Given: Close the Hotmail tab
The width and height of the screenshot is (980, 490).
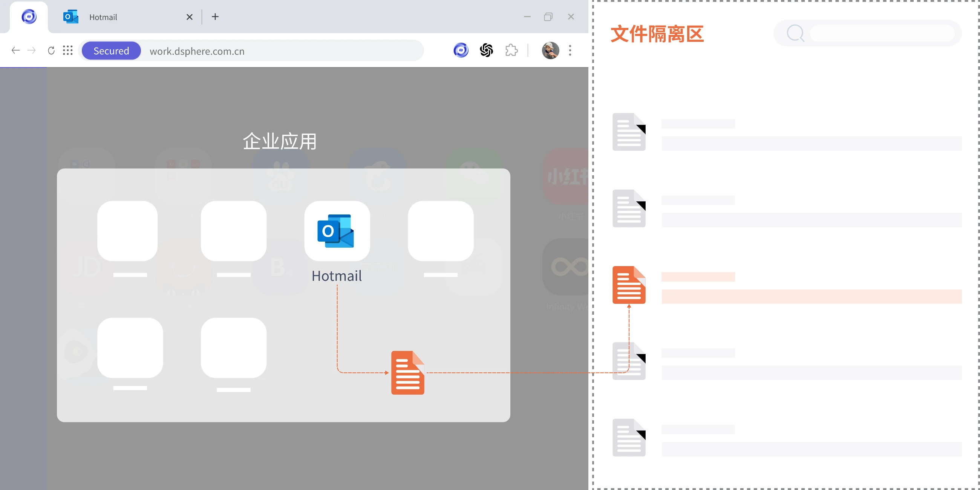Looking at the screenshot, I should coord(190,17).
